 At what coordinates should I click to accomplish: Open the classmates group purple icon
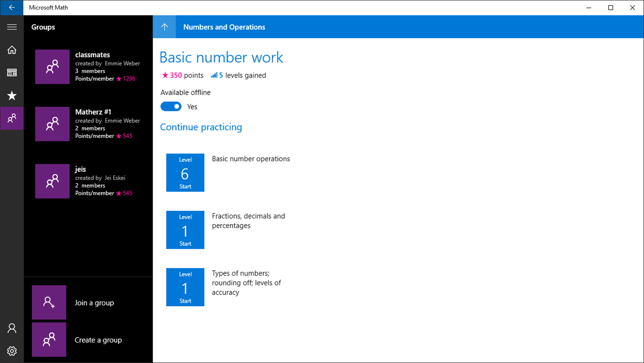(x=52, y=67)
